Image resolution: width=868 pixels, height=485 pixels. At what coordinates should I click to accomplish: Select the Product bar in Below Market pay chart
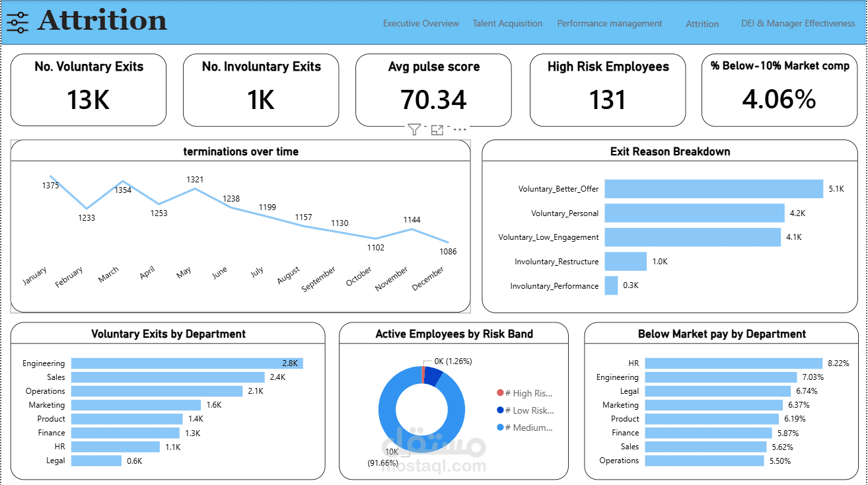point(711,419)
